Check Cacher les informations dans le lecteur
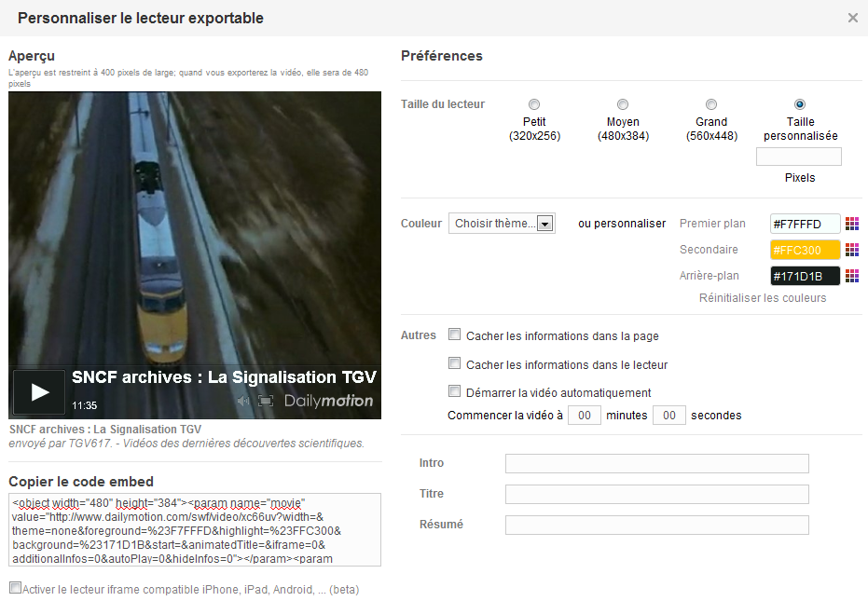 pos(454,363)
